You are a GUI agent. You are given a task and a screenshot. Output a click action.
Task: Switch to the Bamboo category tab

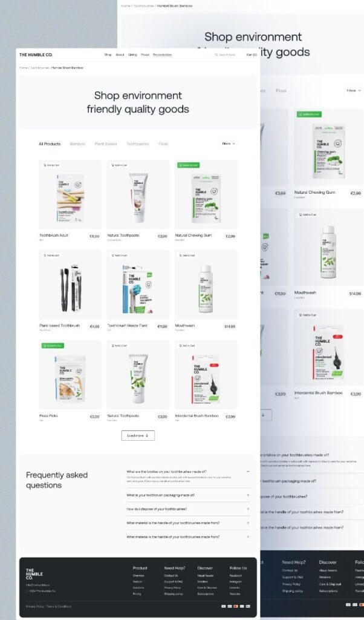pos(77,144)
